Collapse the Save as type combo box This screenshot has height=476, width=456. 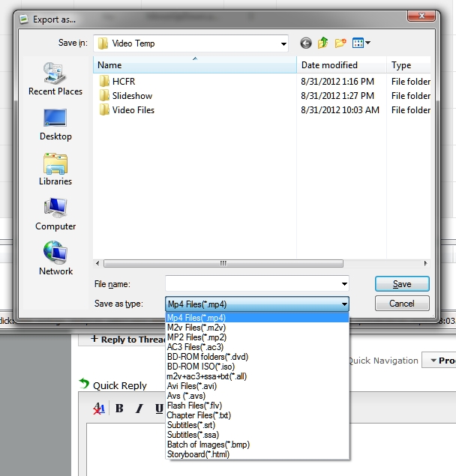(344, 304)
